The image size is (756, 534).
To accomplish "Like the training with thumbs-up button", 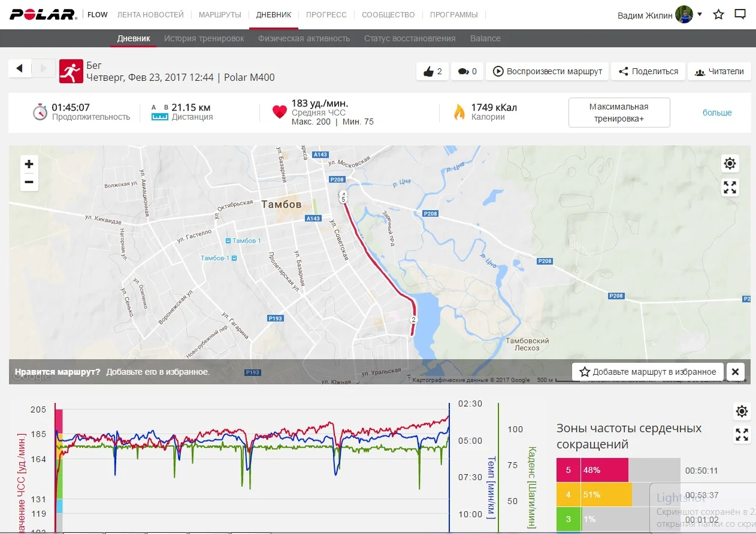I will pos(433,71).
